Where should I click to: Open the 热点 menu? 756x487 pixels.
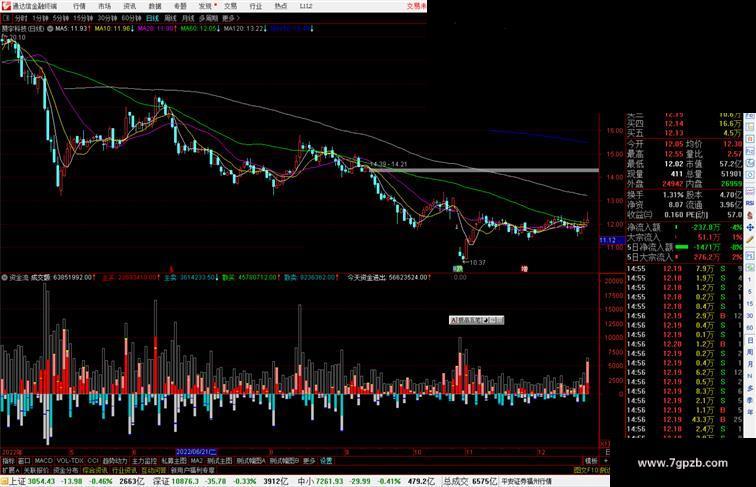coord(281,6)
